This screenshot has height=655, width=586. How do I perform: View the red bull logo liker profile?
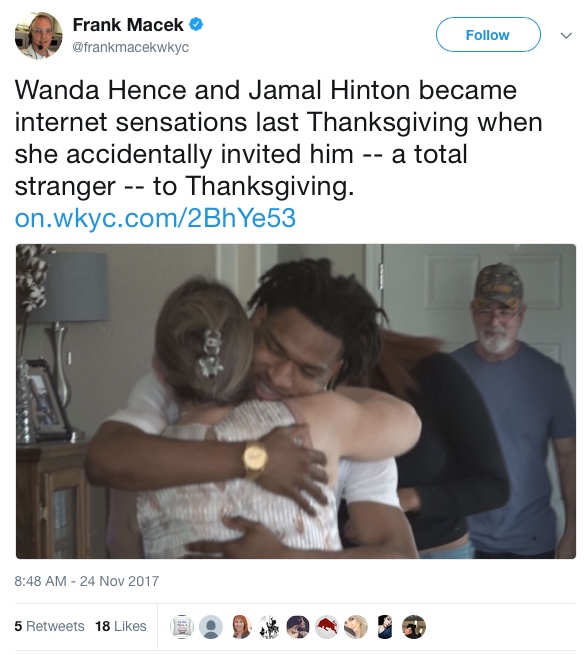327,627
